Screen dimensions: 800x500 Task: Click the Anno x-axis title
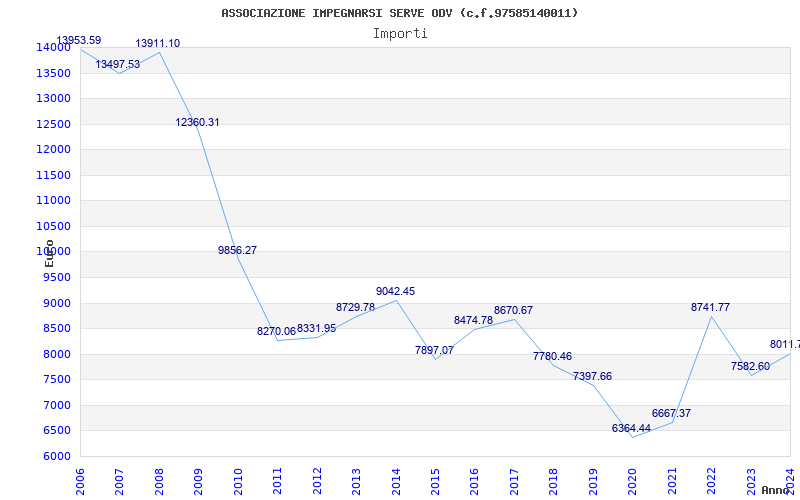click(776, 490)
